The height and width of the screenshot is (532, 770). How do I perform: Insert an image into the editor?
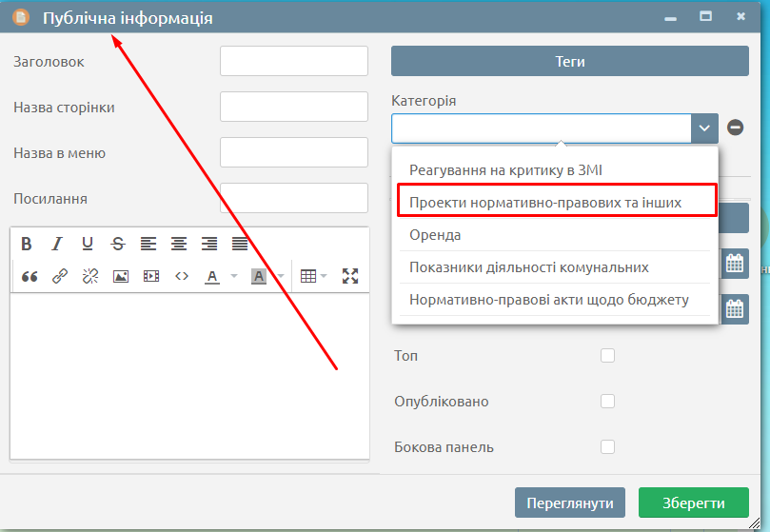point(121,276)
